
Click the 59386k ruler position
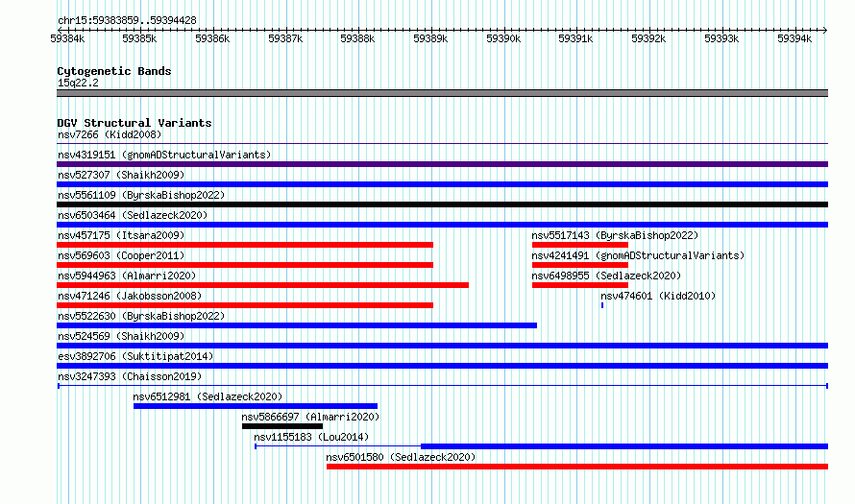coord(212,38)
